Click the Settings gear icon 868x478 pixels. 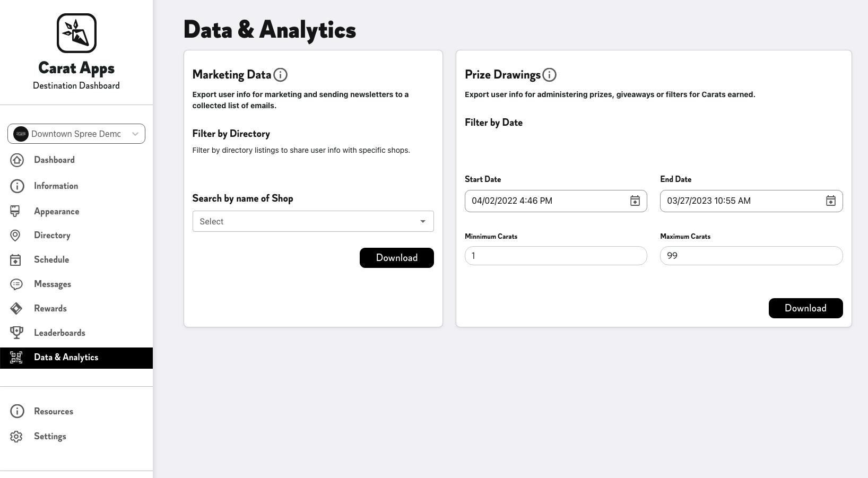tap(16, 436)
